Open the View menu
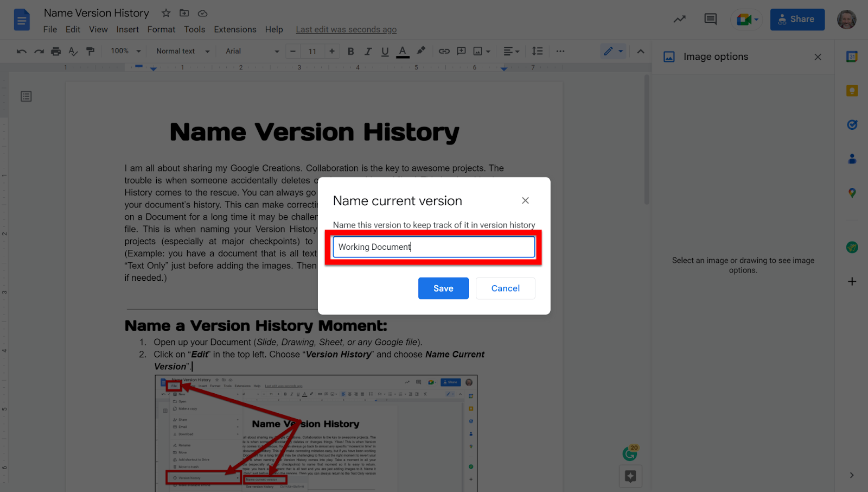 tap(98, 29)
